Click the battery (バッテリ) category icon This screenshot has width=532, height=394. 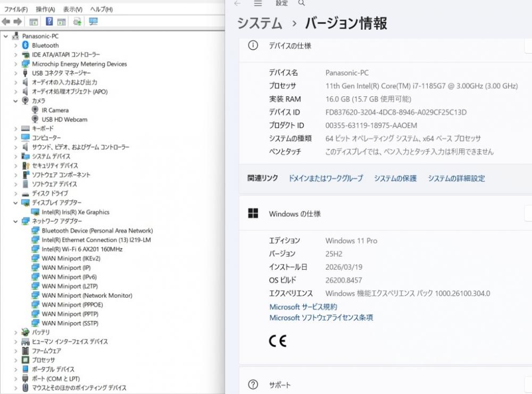click(26, 332)
